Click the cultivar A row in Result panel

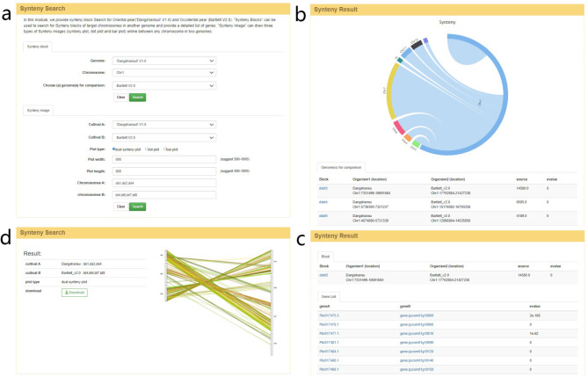coord(84,265)
